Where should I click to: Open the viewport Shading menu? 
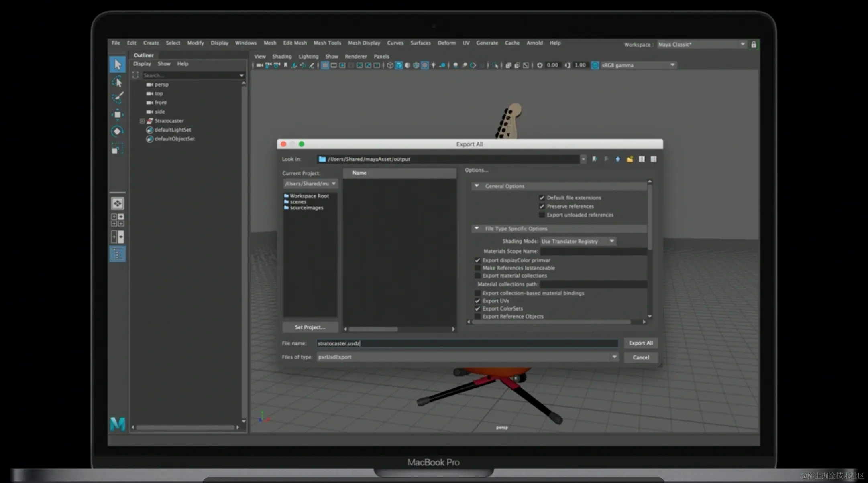pos(282,57)
